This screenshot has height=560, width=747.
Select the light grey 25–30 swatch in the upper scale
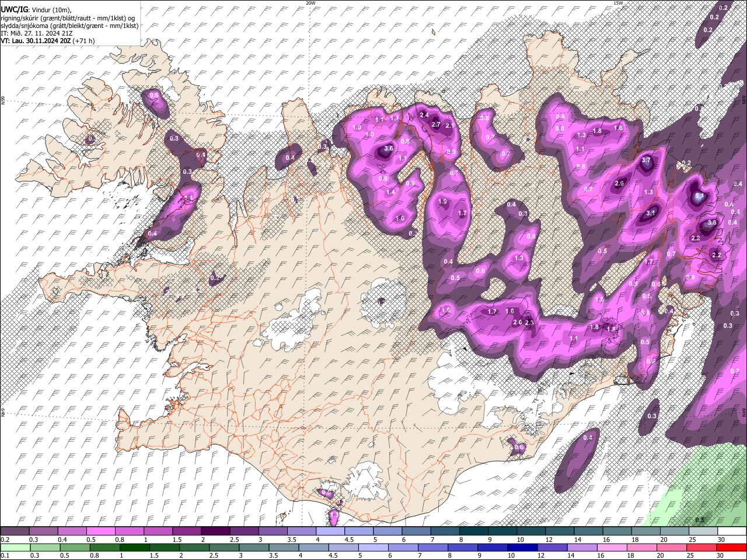pyautogui.click(x=703, y=531)
